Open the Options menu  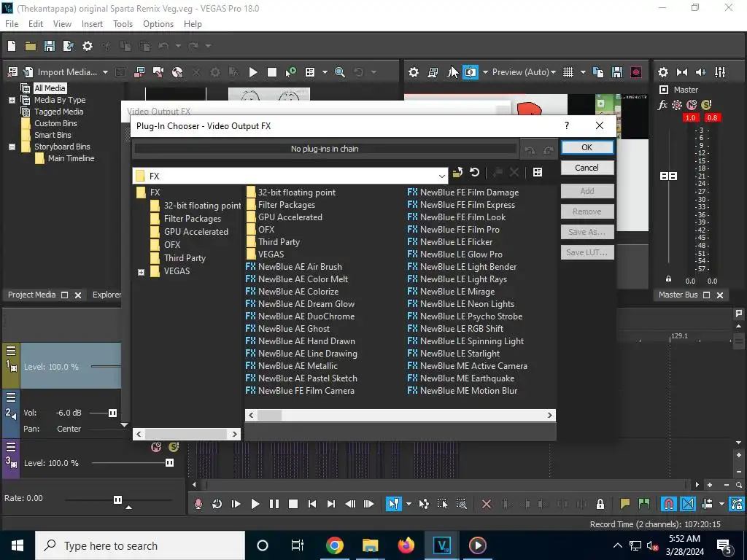(x=158, y=24)
